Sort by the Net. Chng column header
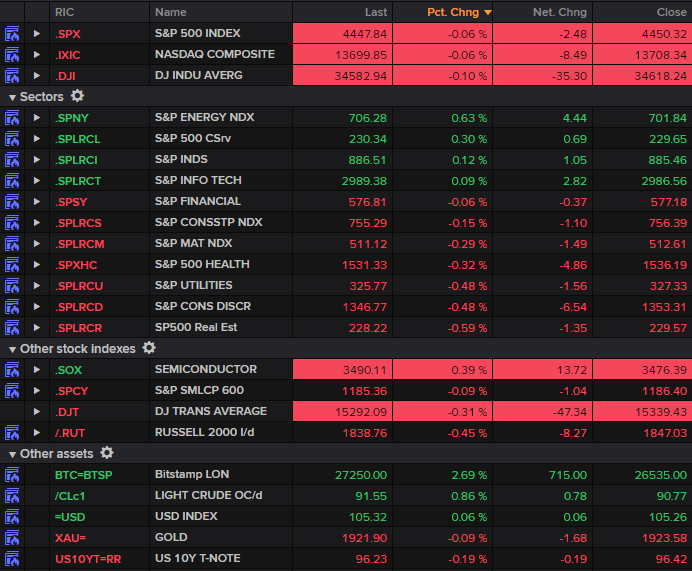This screenshot has width=692, height=571. click(543, 12)
